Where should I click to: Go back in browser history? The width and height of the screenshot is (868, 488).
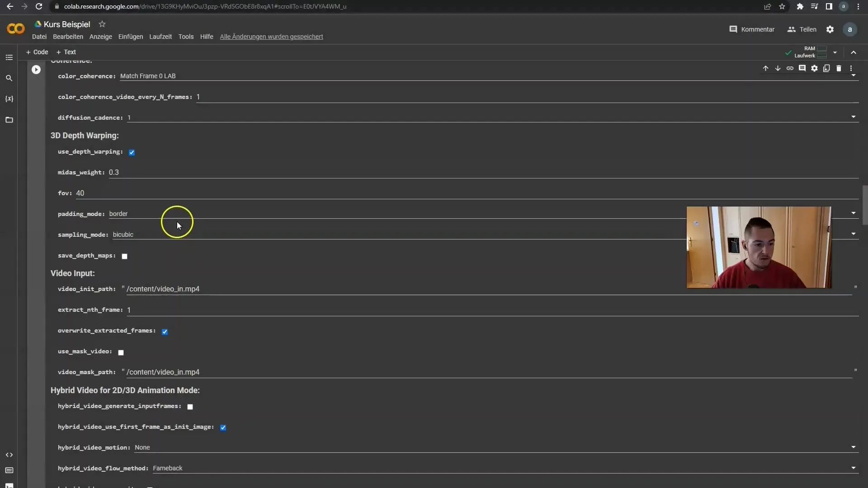[x=10, y=6]
